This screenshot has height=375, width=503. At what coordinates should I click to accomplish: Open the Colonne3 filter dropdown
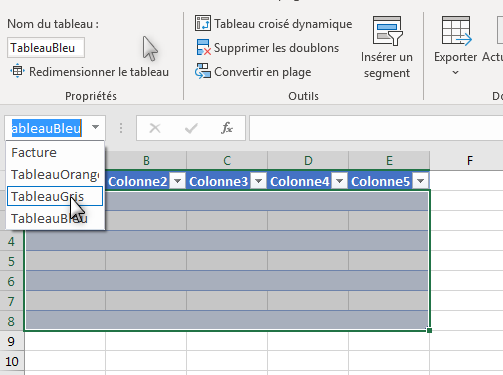point(258,181)
